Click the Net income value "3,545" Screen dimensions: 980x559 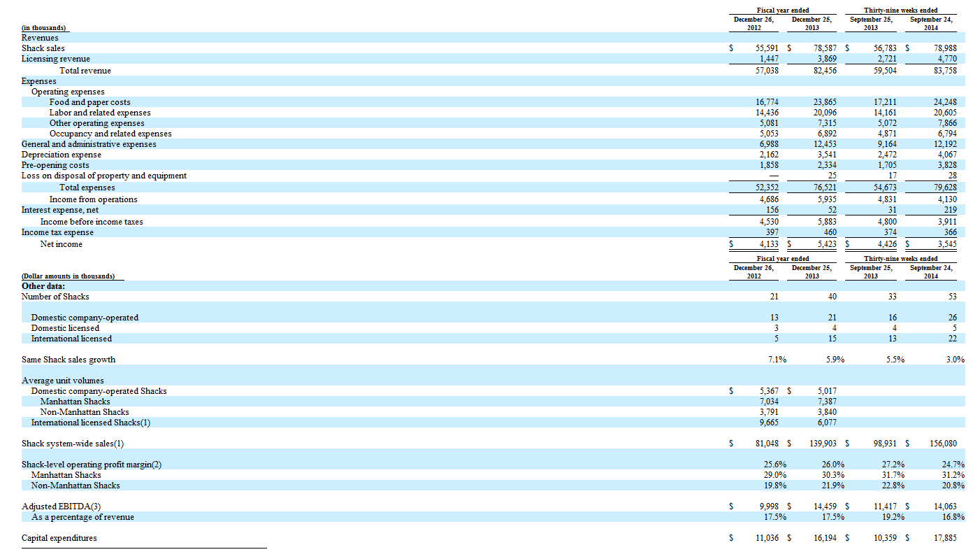[947, 244]
